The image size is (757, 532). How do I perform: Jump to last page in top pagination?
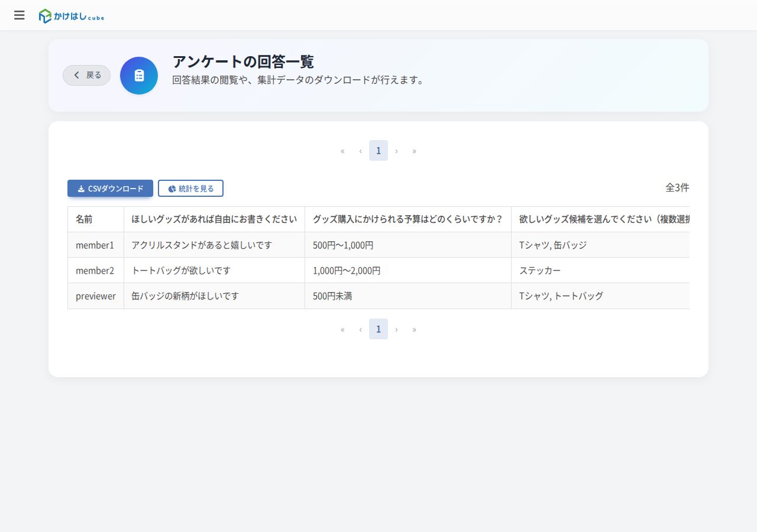click(414, 151)
